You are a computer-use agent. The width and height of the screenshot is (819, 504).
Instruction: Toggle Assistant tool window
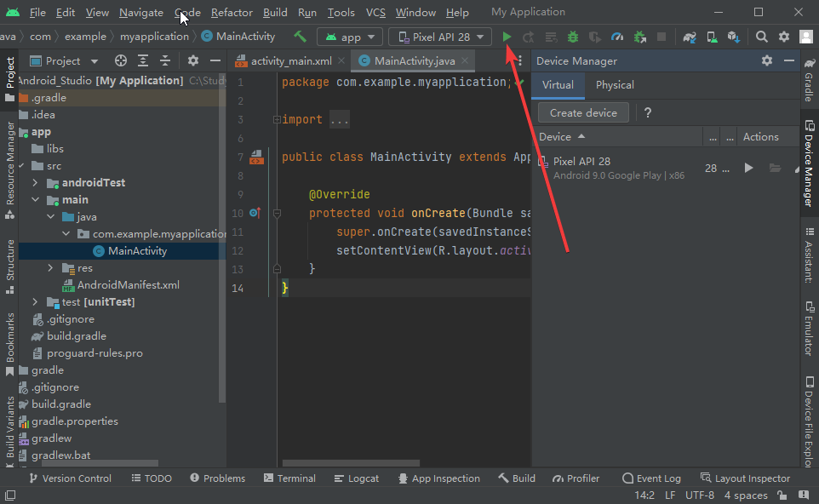809,255
